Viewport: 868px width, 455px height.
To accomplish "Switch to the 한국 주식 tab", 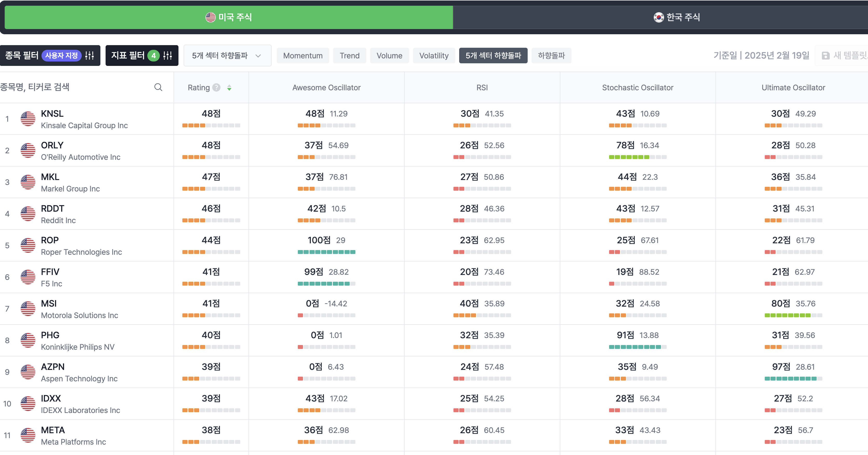I will pyautogui.click(x=677, y=17).
